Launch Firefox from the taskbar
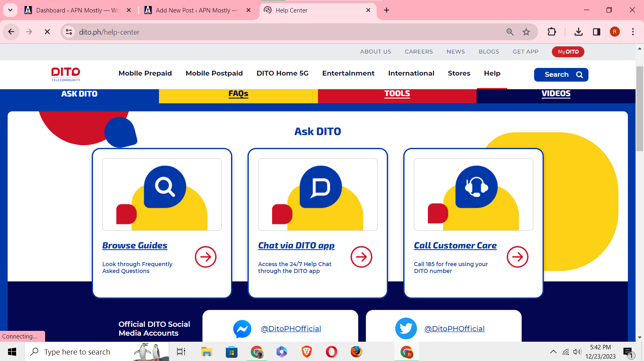Viewport: 644px width, 361px height. tap(356, 352)
